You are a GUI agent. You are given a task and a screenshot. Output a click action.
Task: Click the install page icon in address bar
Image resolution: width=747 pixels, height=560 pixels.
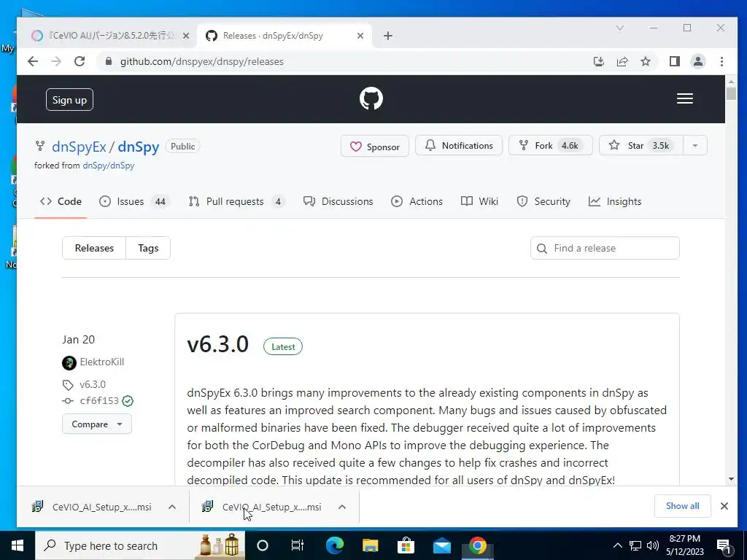(x=599, y=61)
